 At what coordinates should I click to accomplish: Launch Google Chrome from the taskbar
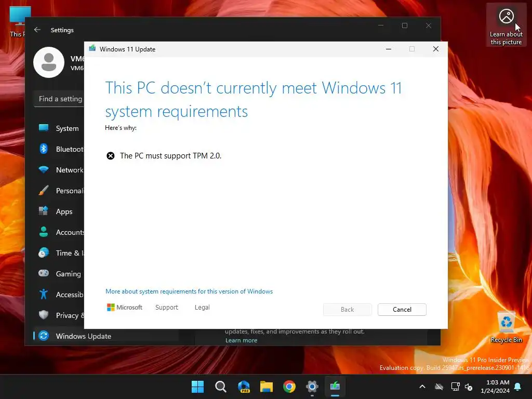pyautogui.click(x=289, y=387)
